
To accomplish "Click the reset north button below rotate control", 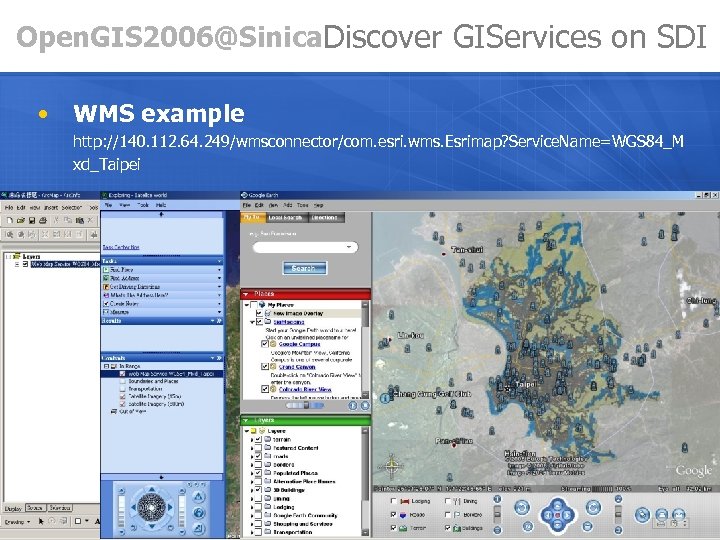I will coord(528,527).
